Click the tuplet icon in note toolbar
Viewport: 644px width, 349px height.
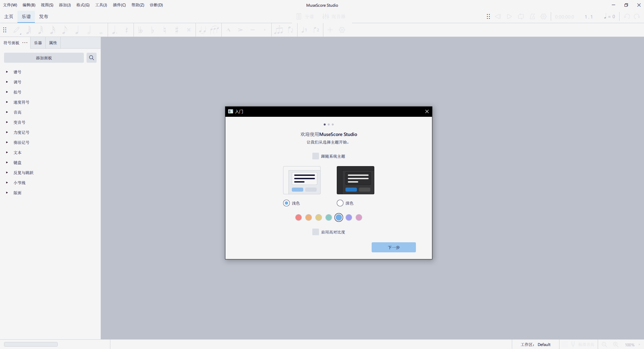(278, 30)
